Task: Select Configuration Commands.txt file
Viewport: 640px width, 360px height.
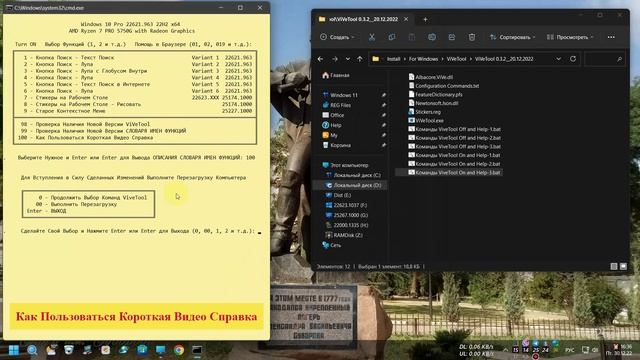Action: tap(444, 86)
